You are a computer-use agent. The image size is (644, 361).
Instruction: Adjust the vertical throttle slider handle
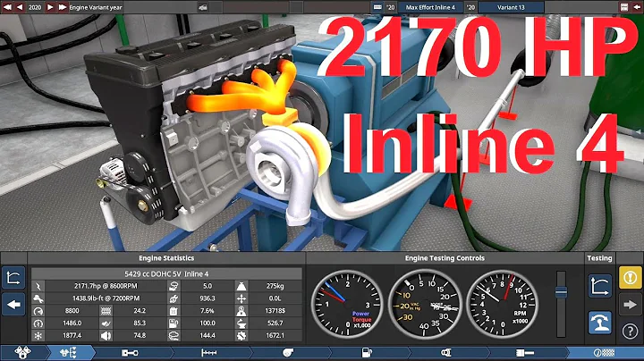[561, 292]
